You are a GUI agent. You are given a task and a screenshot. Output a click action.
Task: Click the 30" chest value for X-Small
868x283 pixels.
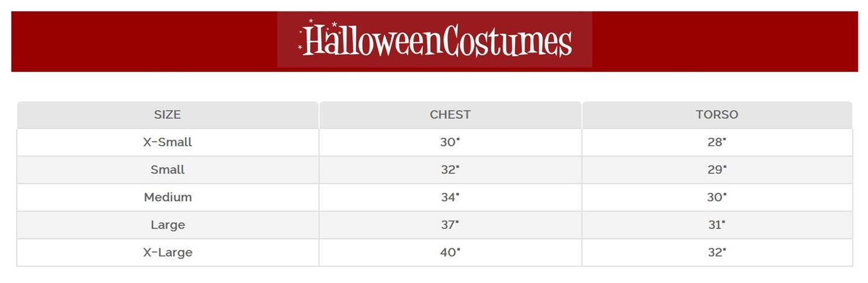[450, 142]
